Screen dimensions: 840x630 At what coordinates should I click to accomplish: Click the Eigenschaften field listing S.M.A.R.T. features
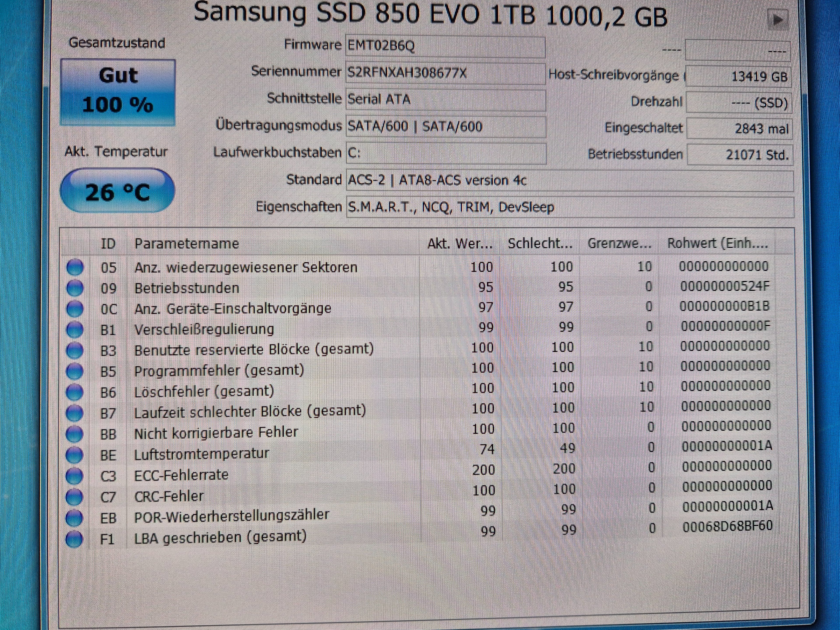click(x=570, y=207)
